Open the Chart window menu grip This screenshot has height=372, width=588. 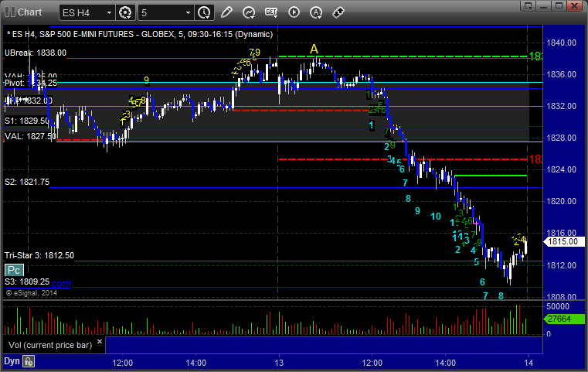click(x=10, y=12)
